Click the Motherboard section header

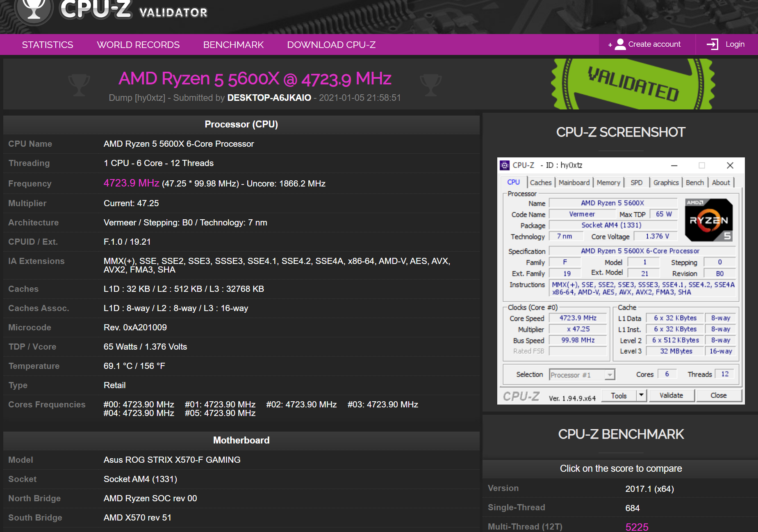241,441
